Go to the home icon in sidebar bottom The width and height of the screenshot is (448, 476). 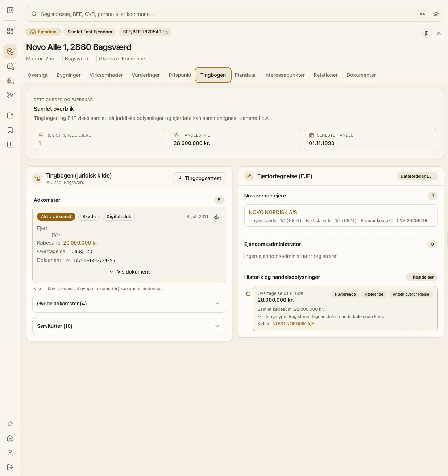point(10,438)
